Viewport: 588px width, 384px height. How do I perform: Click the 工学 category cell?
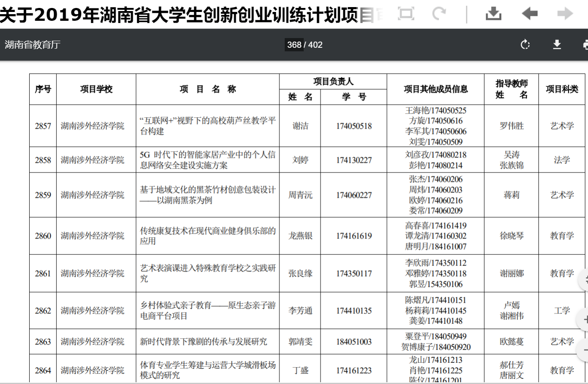click(x=562, y=311)
